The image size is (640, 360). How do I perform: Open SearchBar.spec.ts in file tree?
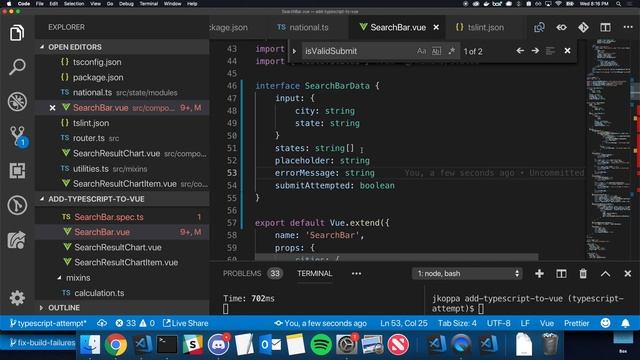coord(109,217)
